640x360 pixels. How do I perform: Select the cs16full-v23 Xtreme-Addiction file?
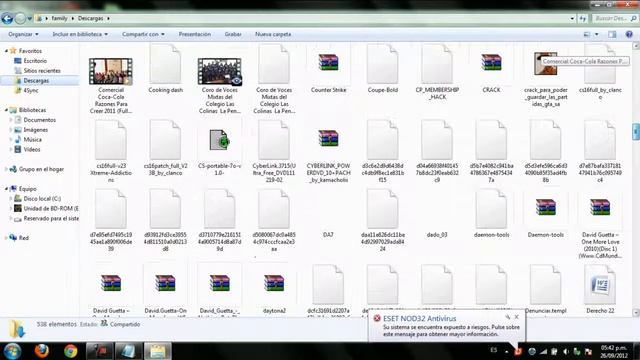[111, 140]
